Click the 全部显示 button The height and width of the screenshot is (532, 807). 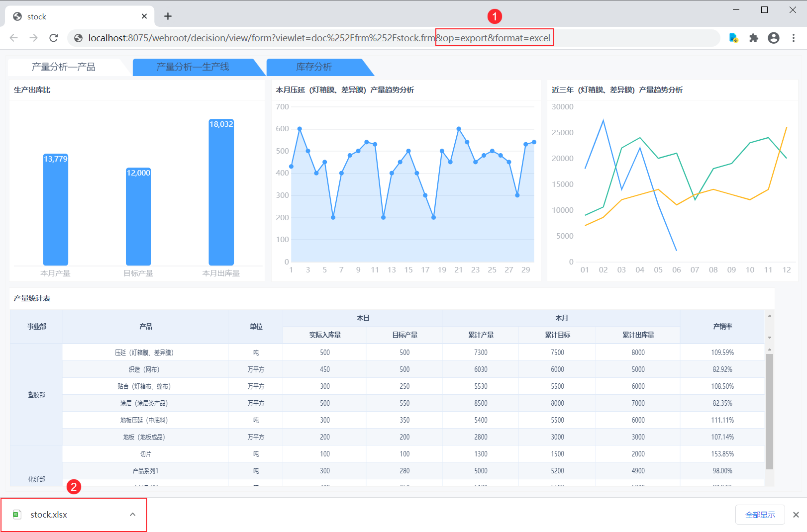coord(760,515)
